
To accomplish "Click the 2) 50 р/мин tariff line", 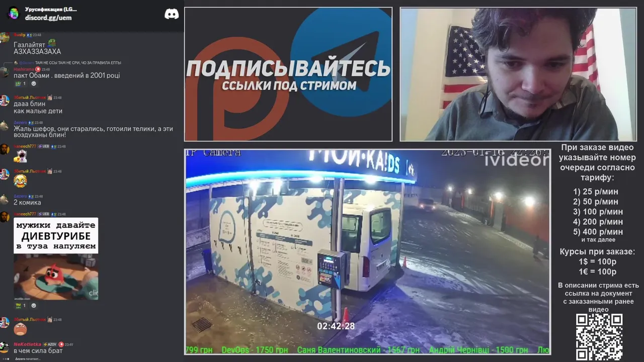I will [x=596, y=202].
